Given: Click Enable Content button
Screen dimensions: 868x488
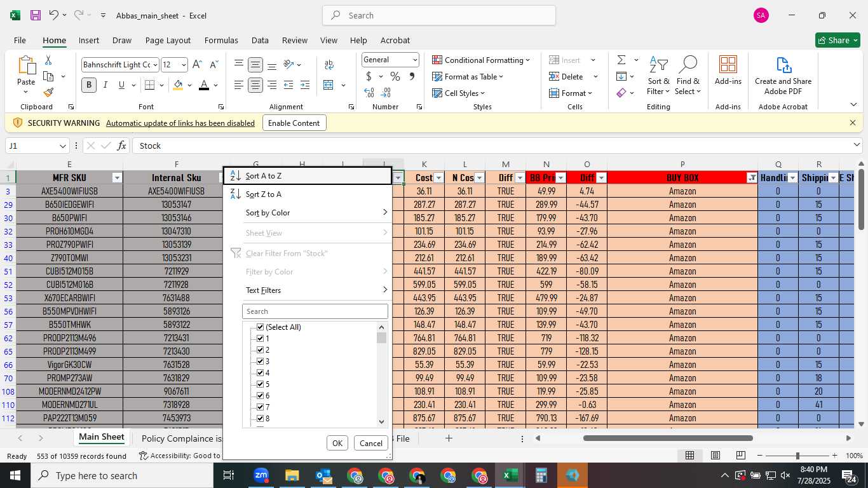Looking at the screenshot, I should 294,123.
